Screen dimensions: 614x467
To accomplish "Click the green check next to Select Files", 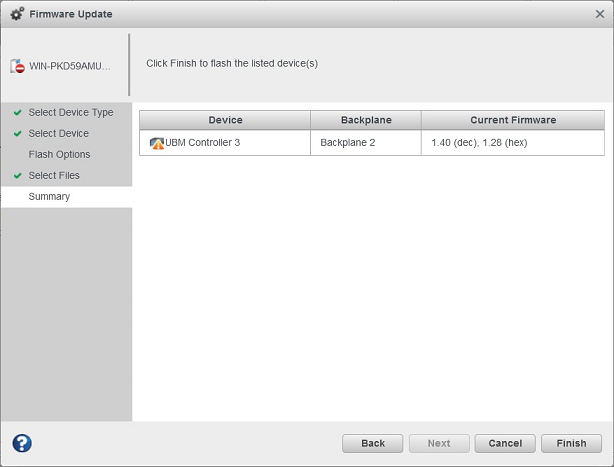I will [x=18, y=176].
